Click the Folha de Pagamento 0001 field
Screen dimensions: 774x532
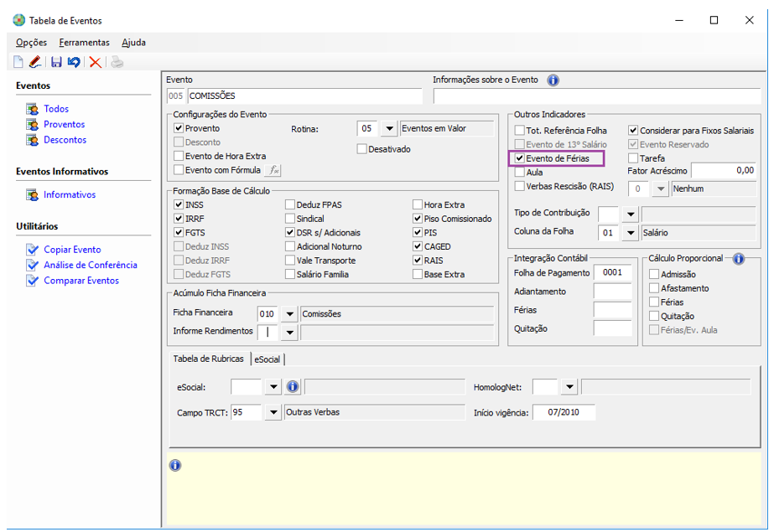(613, 272)
